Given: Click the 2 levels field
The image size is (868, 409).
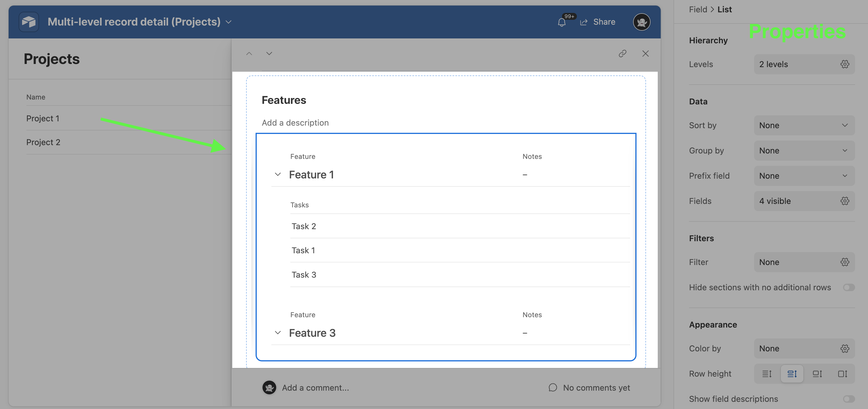Looking at the screenshot, I should point(804,64).
